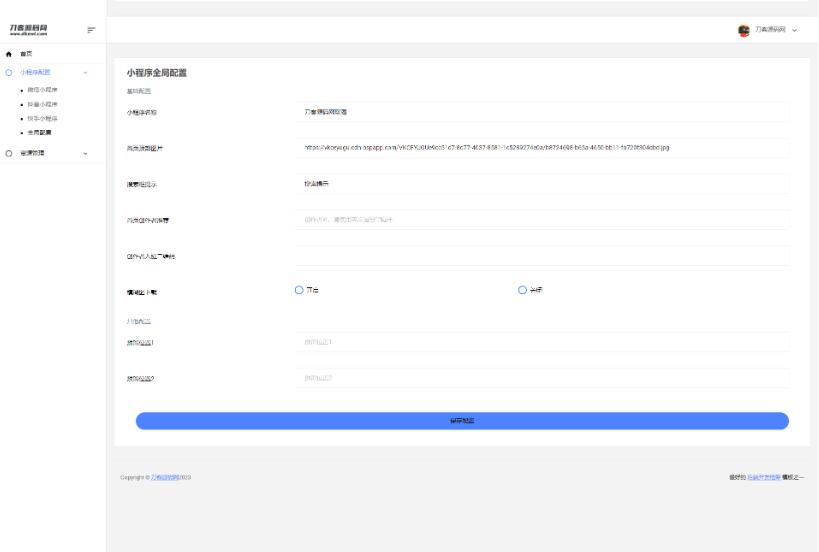Expand the 资源管理 menu chevron
The height and width of the screenshot is (552, 819).
(86, 153)
